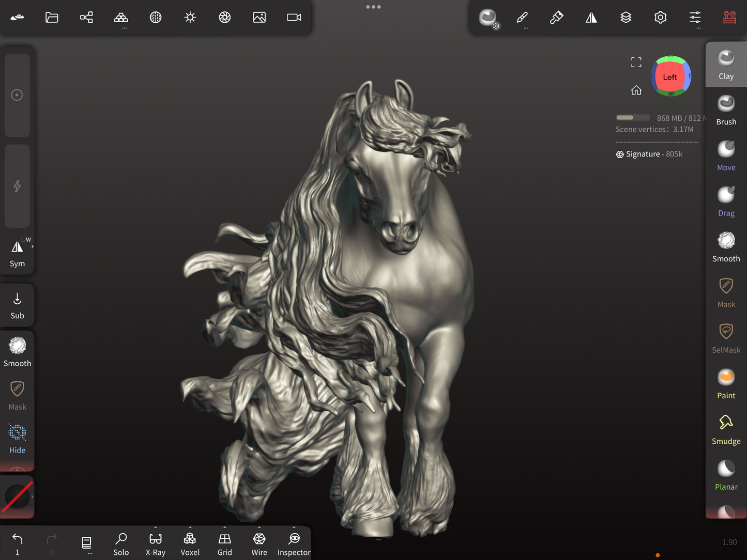Expand the Sym symmetry options arrow
The height and width of the screenshot is (560, 747).
(33, 247)
